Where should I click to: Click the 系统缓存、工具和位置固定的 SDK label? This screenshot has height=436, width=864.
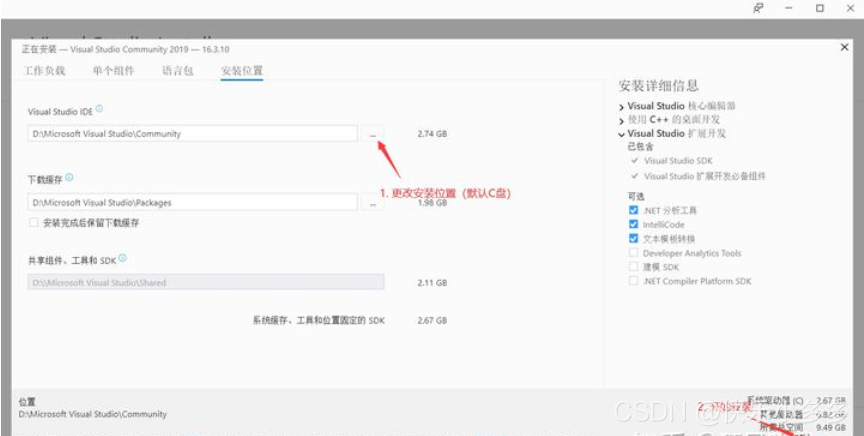point(318,320)
